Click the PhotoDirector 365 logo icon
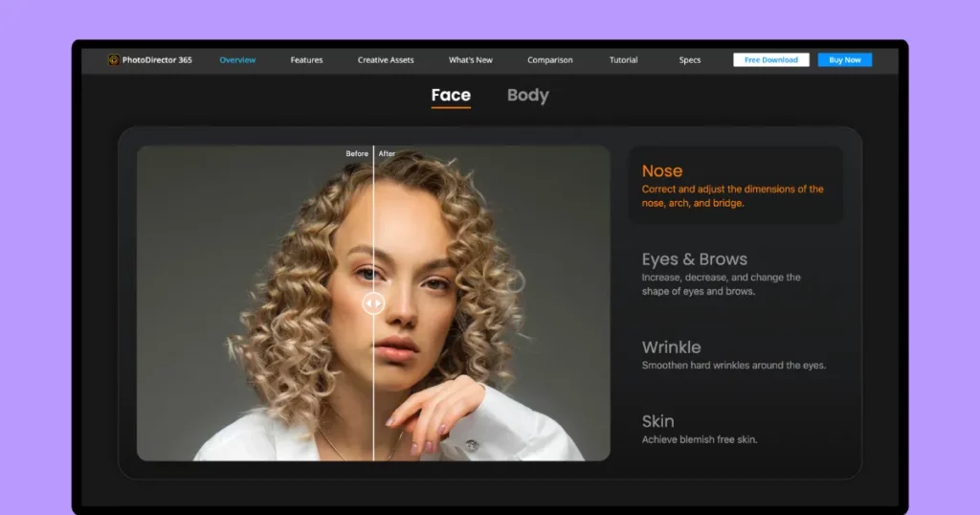The image size is (980, 515). point(114,60)
